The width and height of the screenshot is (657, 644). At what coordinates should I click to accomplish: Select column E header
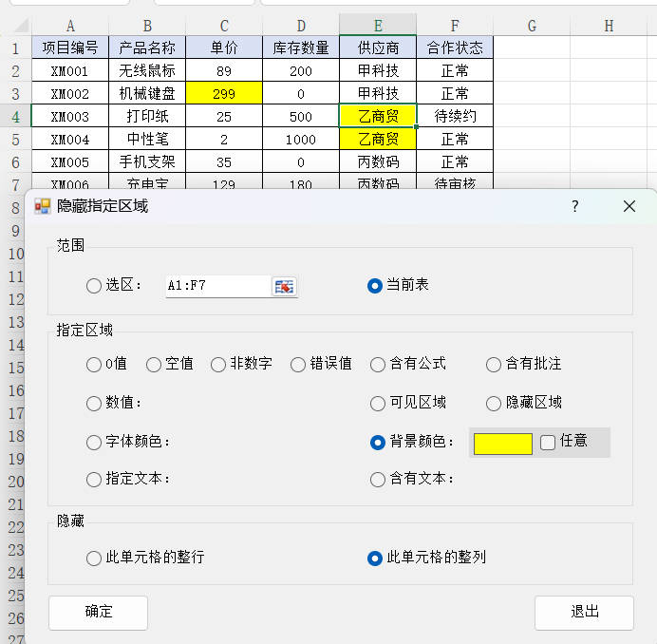pyautogui.click(x=378, y=25)
